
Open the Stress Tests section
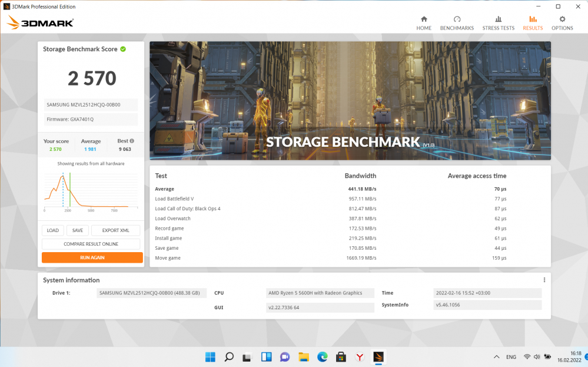pos(498,23)
